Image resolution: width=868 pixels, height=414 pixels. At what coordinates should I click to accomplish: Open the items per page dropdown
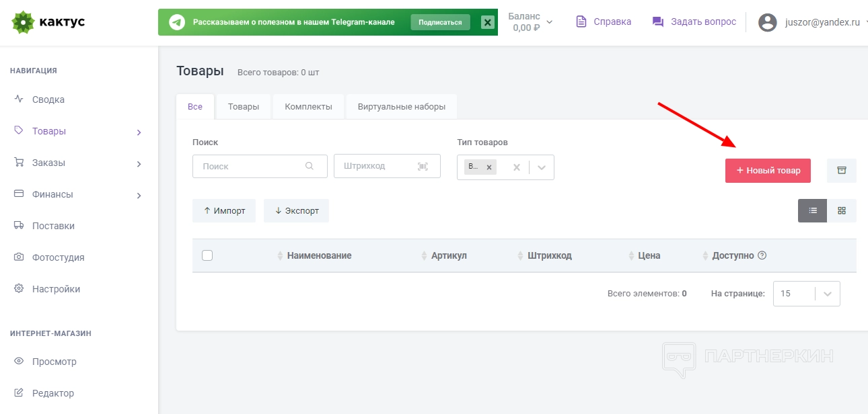tap(827, 294)
